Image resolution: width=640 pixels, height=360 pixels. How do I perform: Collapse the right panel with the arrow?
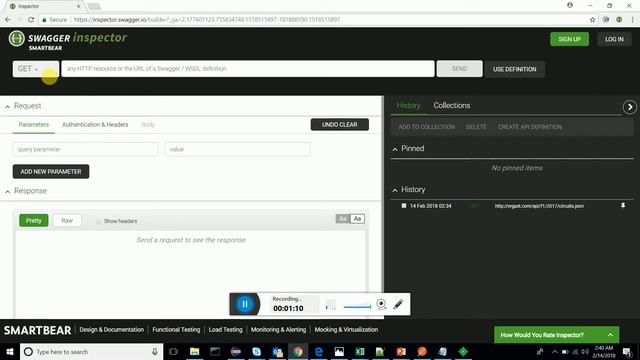[x=630, y=107]
